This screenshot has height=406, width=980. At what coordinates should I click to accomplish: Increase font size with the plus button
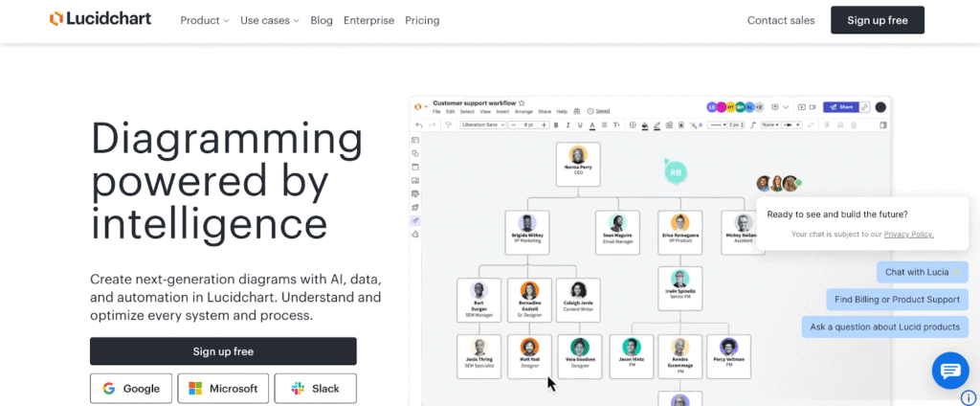click(544, 125)
